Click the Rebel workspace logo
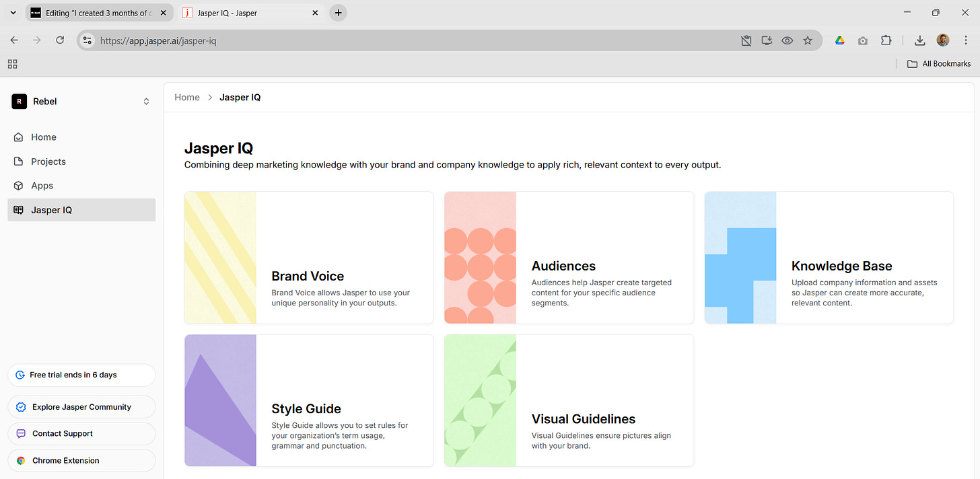Screen dimensions: 980x479 (20, 102)
